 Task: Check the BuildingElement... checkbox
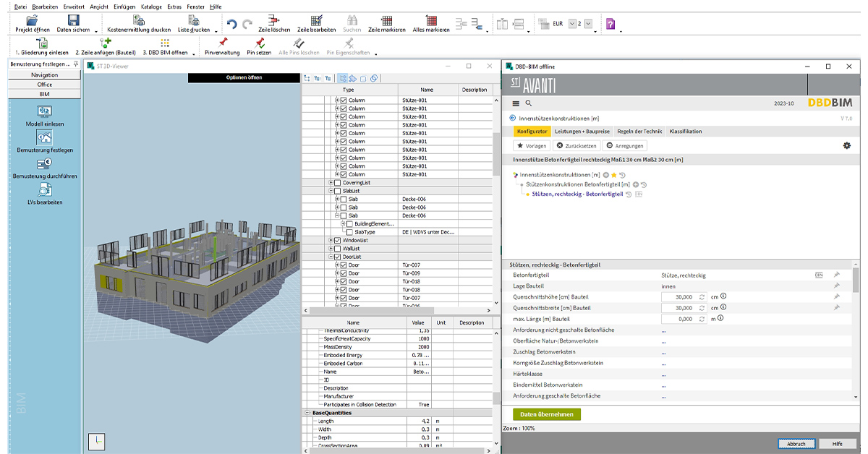pyautogui.click(x=349, y=224)
